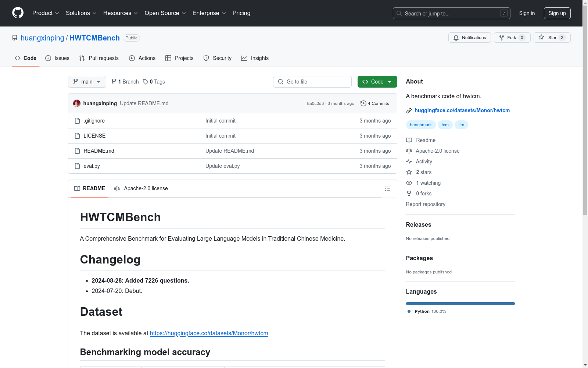
Task: Open the GitHub homepage logo
Action: 18,13
